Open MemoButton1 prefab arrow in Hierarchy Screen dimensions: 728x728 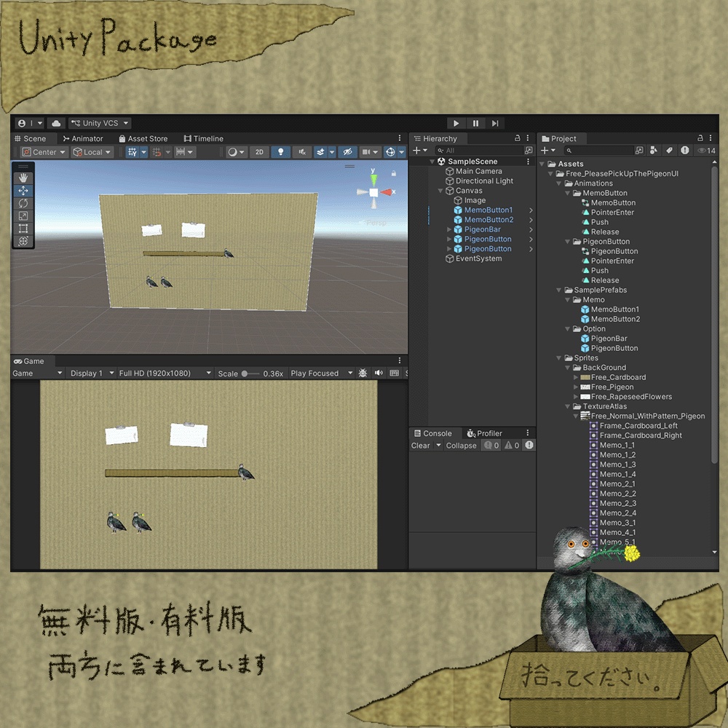point(531,210)
